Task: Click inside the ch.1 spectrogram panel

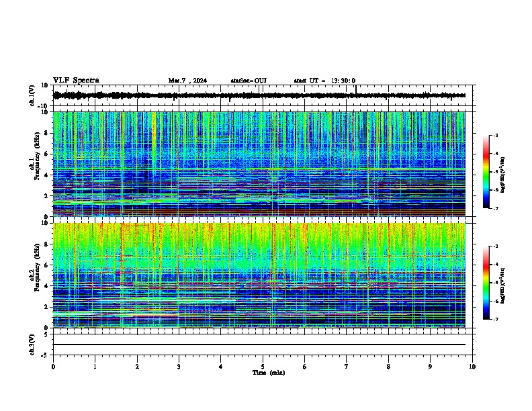Action: 259,164
